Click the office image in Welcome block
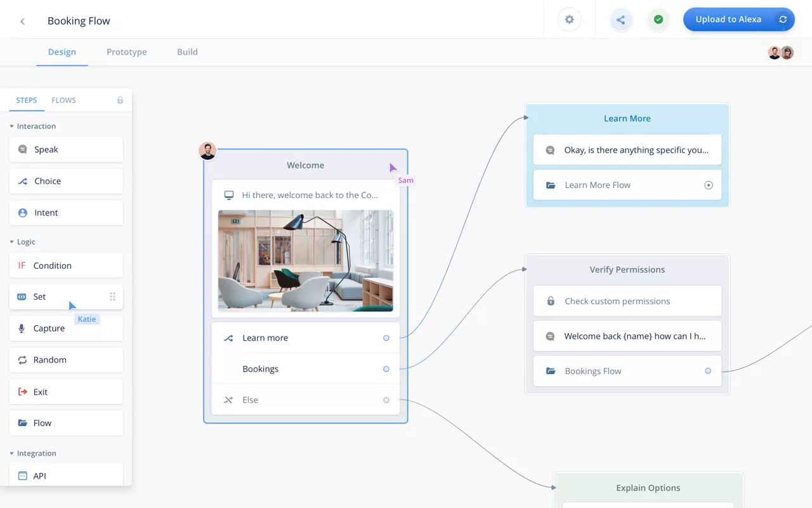Screen dimensions: 812x508 pyautogui.click(x=305, y=260)
